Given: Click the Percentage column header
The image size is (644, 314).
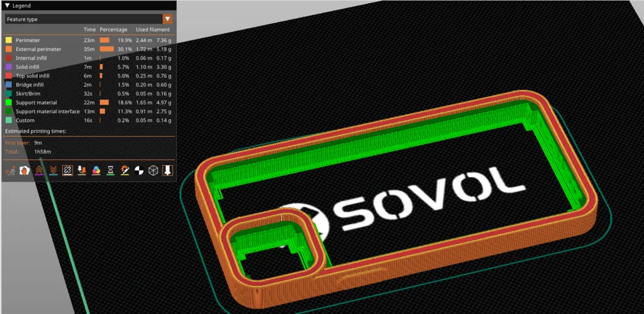Looking at the screenshot, I should point(113,30).
